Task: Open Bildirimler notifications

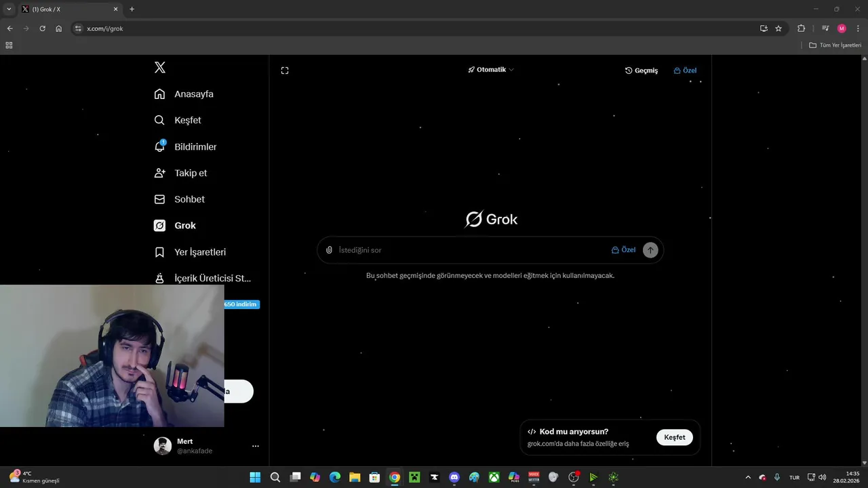Action: [x=185, y=146]
